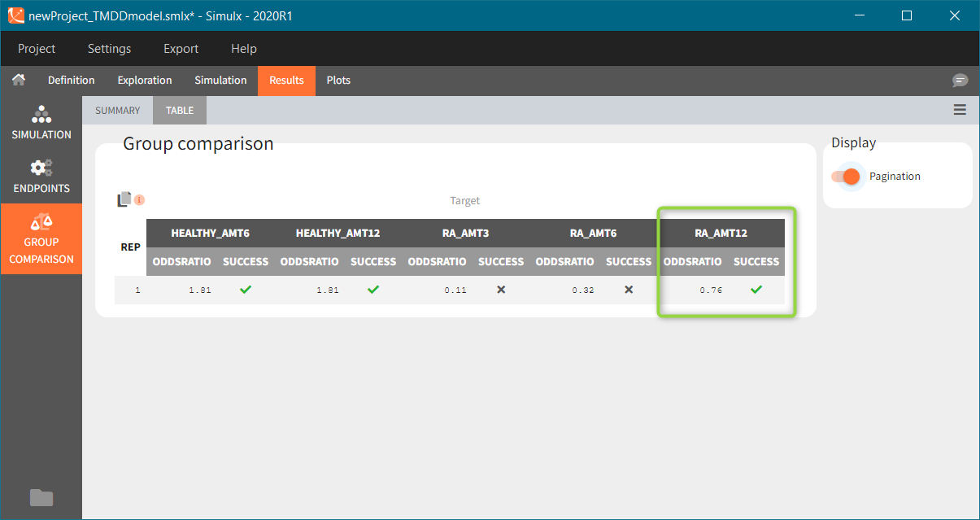This screenshot has width=980, height=520.
Task: Open the Endpoints sidebar section
Action: [x=41, y=177]
